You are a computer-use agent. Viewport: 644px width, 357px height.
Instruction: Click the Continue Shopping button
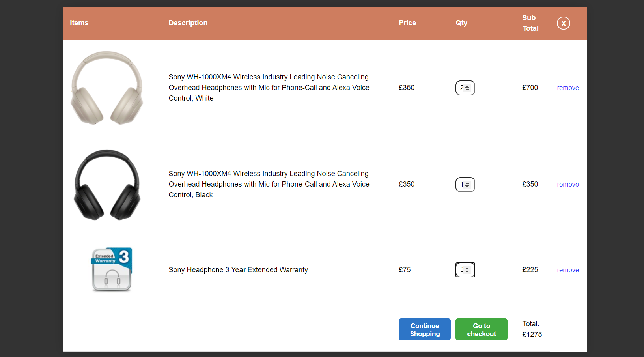424,329
